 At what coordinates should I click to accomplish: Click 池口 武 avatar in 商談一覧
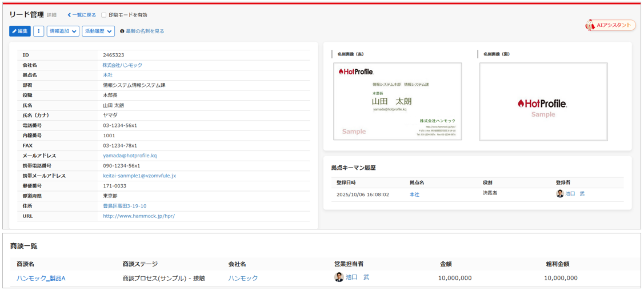point(339,277)
